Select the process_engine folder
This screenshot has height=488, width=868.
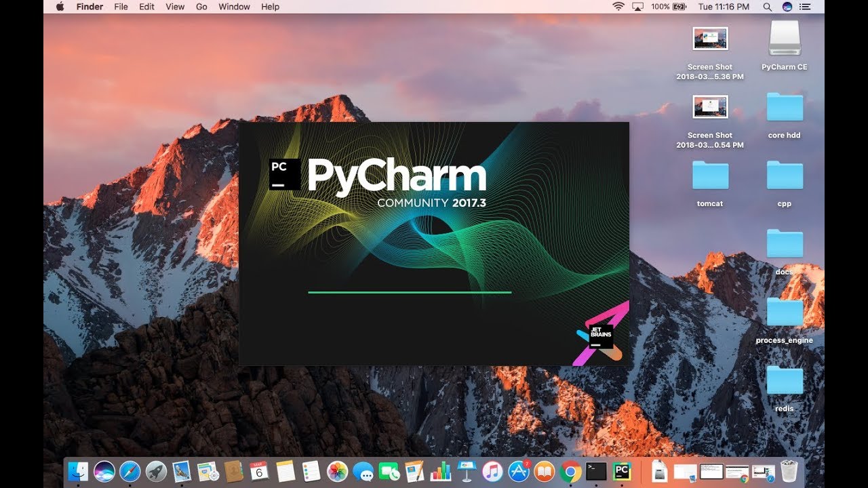785,321
